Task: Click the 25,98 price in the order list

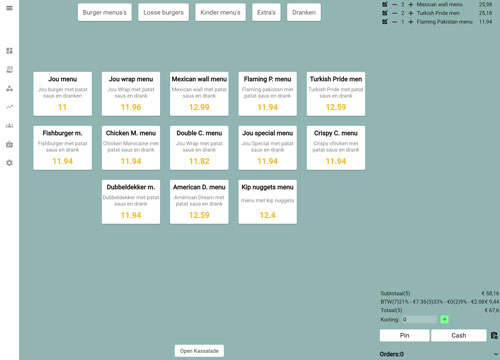Action: point(485,4)
